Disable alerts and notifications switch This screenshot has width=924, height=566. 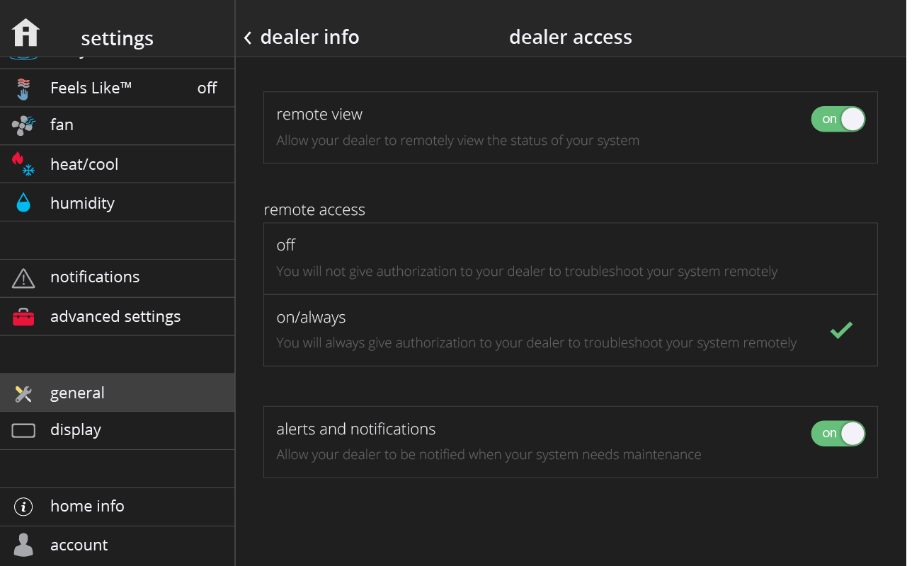[838, 434]
